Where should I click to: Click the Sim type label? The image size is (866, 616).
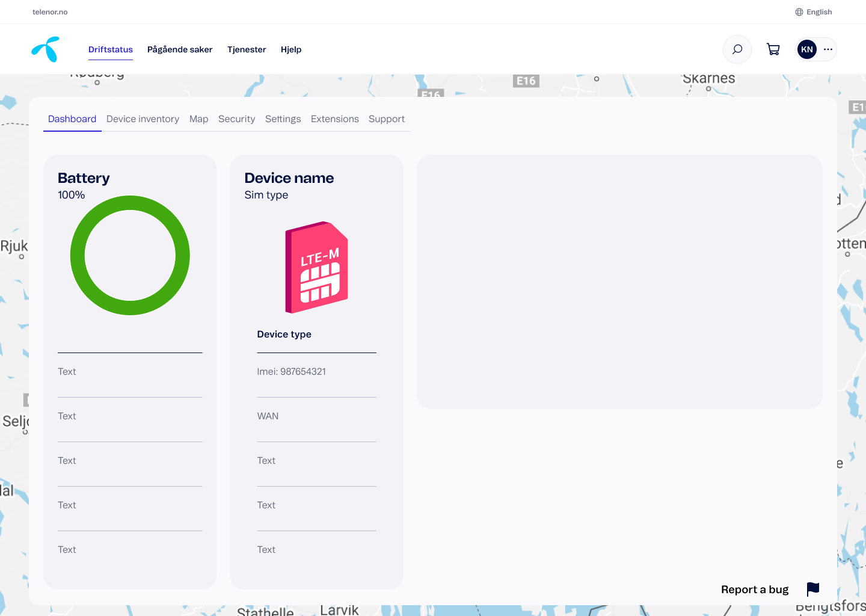[266, 195]
